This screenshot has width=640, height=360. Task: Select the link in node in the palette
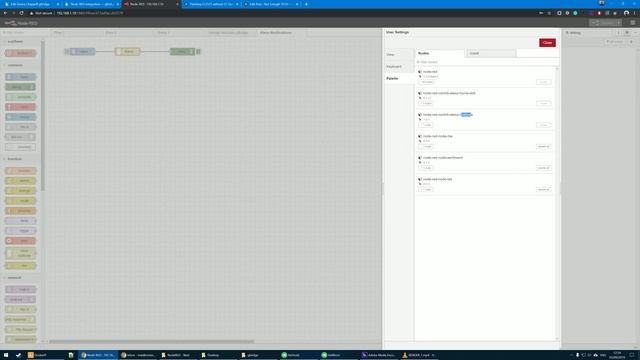click(x=20, y=127)
